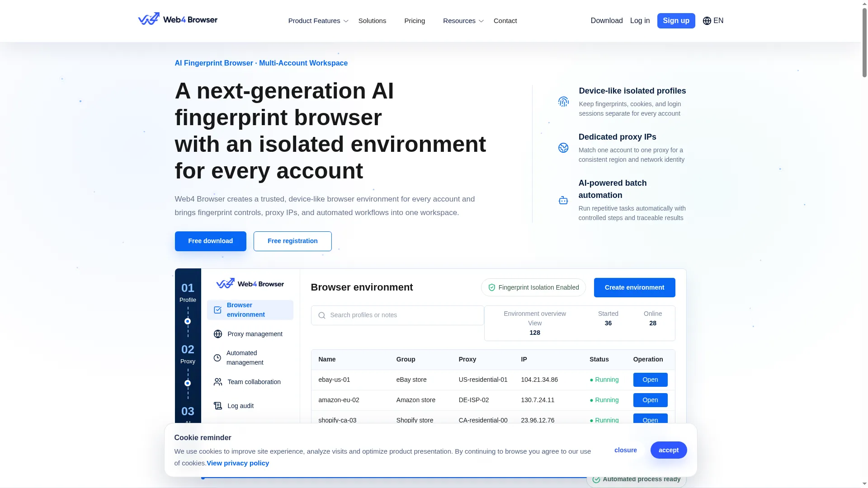The width and height of the screenshot is (868, 488).
Task: Select Product Features in the navigation
Action: click(314, 21)
